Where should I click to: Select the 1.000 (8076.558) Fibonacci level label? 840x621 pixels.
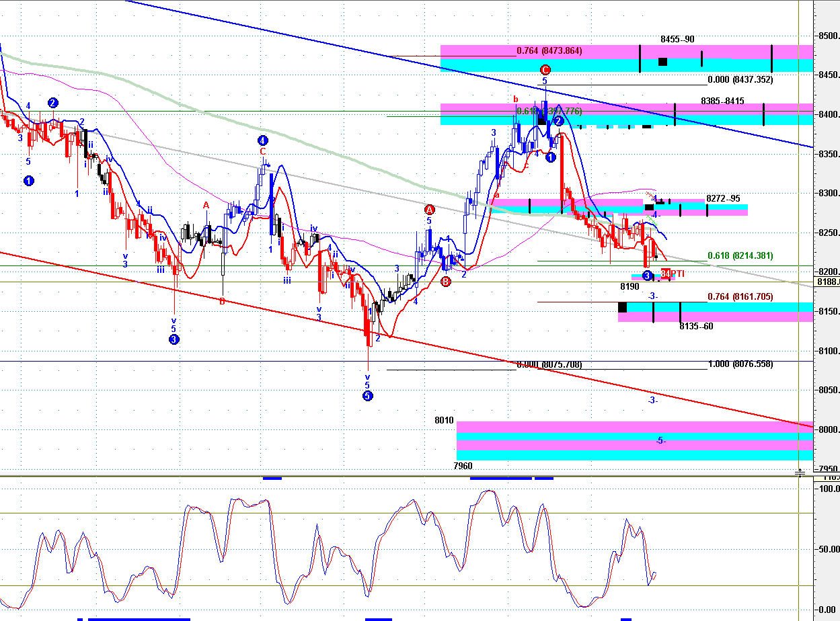click(740, 364)
